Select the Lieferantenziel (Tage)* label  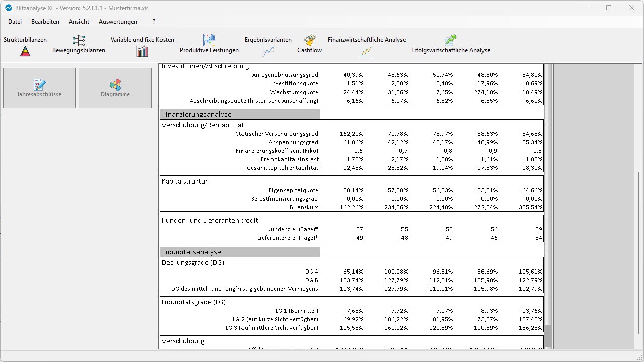point(288,238)
